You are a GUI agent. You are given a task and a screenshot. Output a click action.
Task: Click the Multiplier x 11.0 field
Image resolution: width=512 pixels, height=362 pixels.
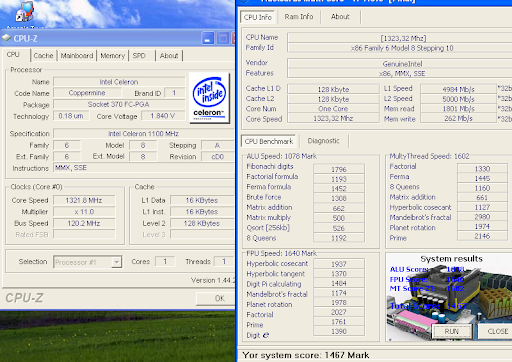point(84,212)
